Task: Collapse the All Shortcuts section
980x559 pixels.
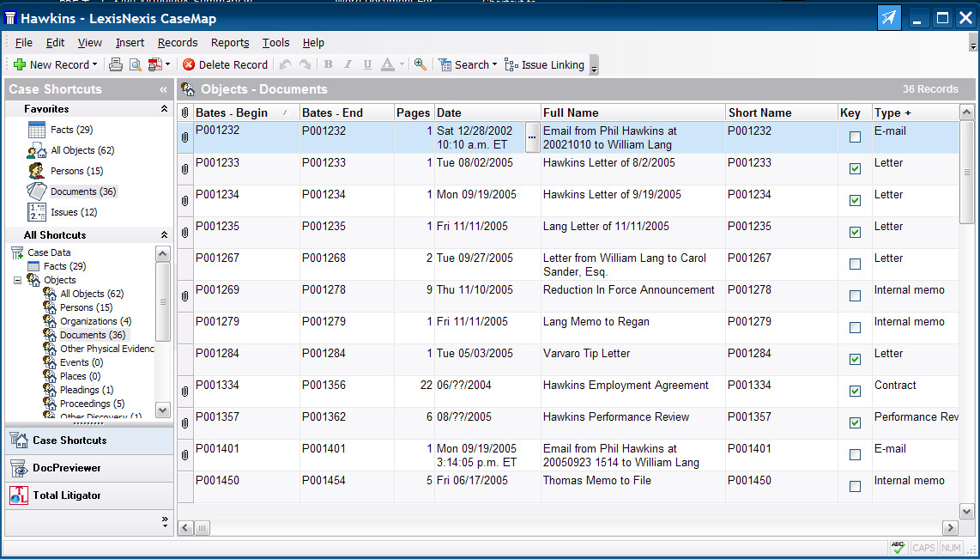Action: click(164, 235)
